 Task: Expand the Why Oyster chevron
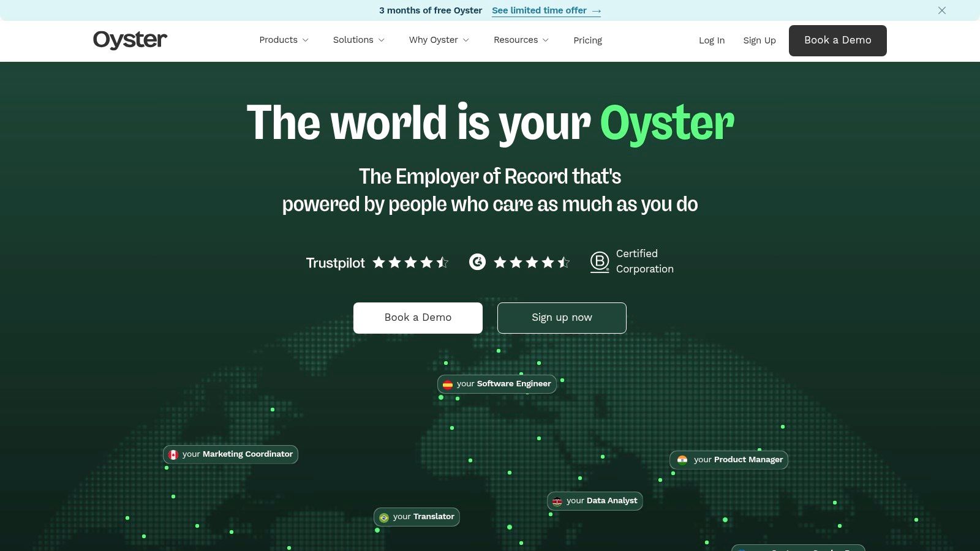[466, 40]
